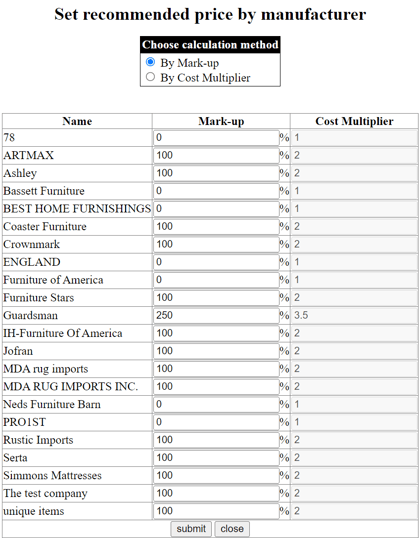Edit the Mark-up field for ARTMAX
The width and height of the screenshot is (419, 538).
point(216,155)
